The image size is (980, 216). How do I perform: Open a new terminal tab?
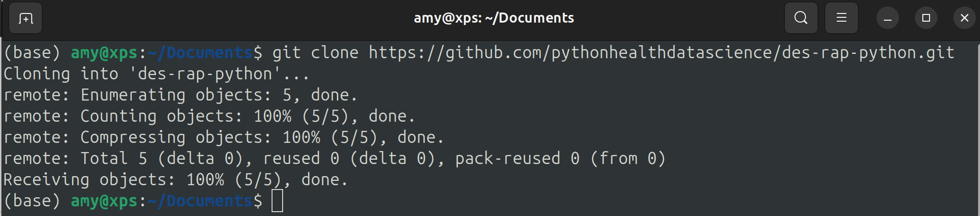pyautogui.click(x=25, y=18)
